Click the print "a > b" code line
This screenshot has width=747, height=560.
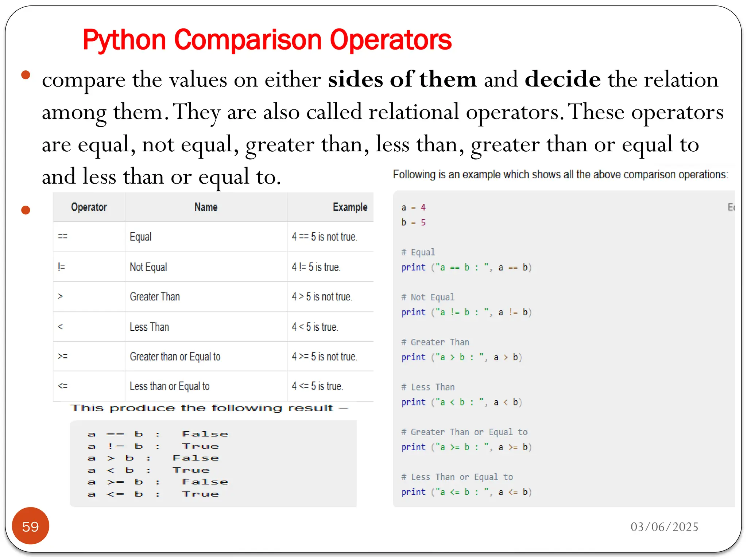pos(462,357)
